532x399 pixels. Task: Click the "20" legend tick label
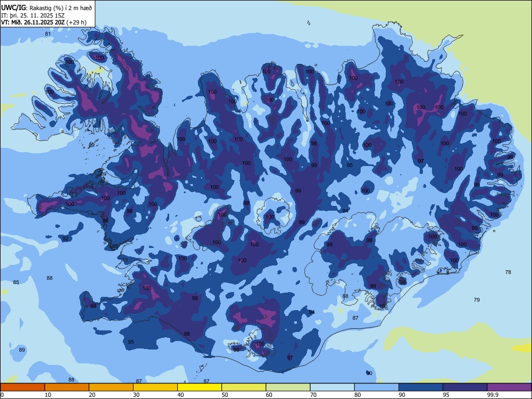coord(92,395)
